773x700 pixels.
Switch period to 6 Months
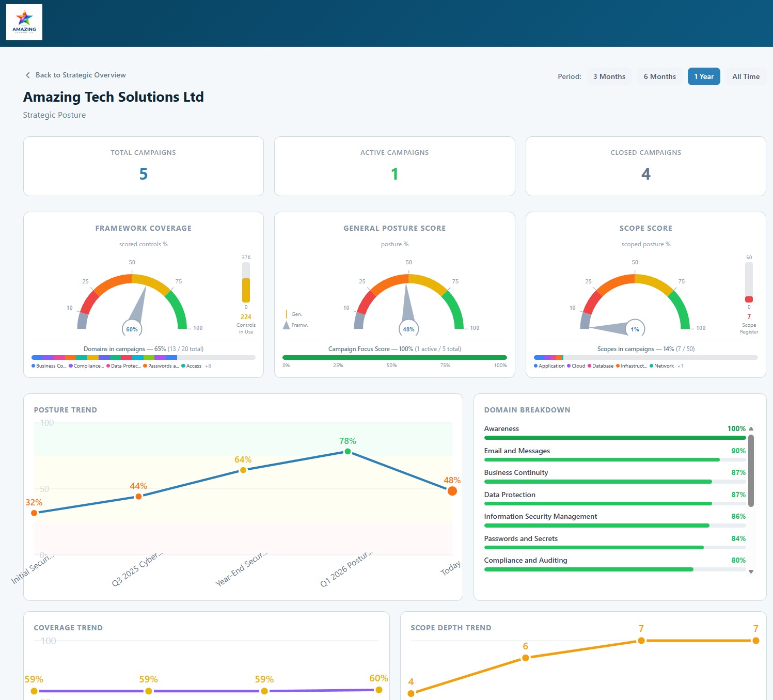pos(659,76)
